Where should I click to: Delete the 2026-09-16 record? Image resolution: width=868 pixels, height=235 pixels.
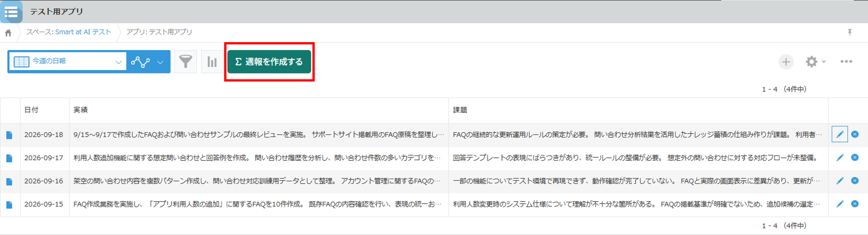pyautogui.click(x=855, y=181)
